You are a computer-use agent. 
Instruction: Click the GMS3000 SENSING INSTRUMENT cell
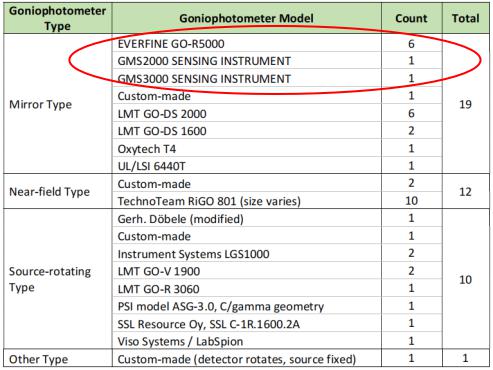point(247,78)
